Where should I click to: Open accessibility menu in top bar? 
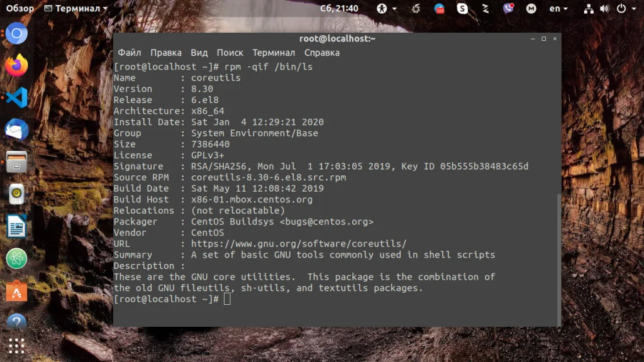tap(386, 8)
